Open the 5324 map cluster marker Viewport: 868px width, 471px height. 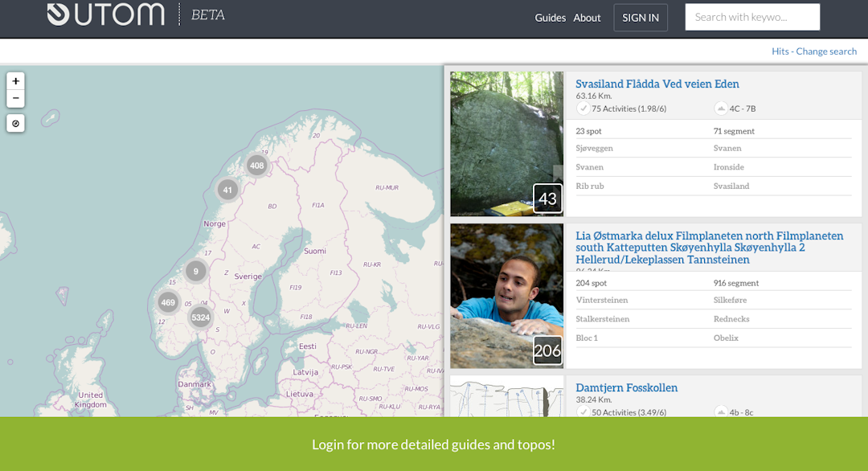pos(200,317)
